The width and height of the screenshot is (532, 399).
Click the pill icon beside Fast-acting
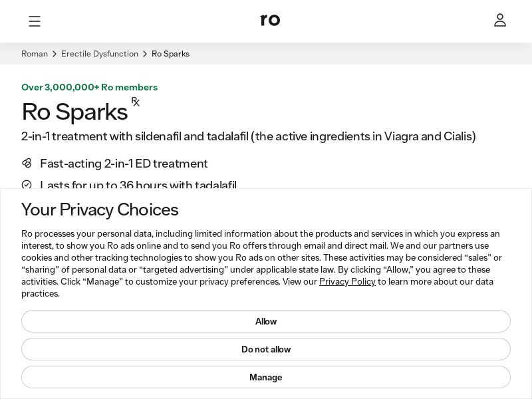(x=27, y=163)
